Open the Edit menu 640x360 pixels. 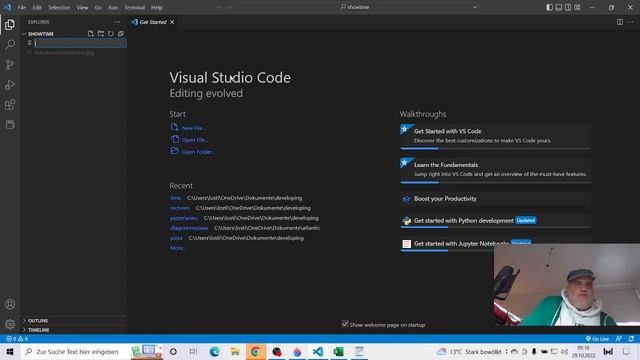(37, 7)
